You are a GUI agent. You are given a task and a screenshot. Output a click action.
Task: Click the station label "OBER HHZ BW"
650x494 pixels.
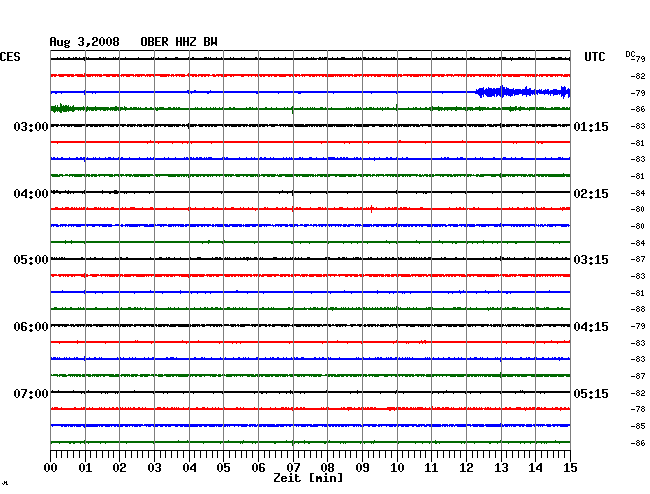[179, 42]
